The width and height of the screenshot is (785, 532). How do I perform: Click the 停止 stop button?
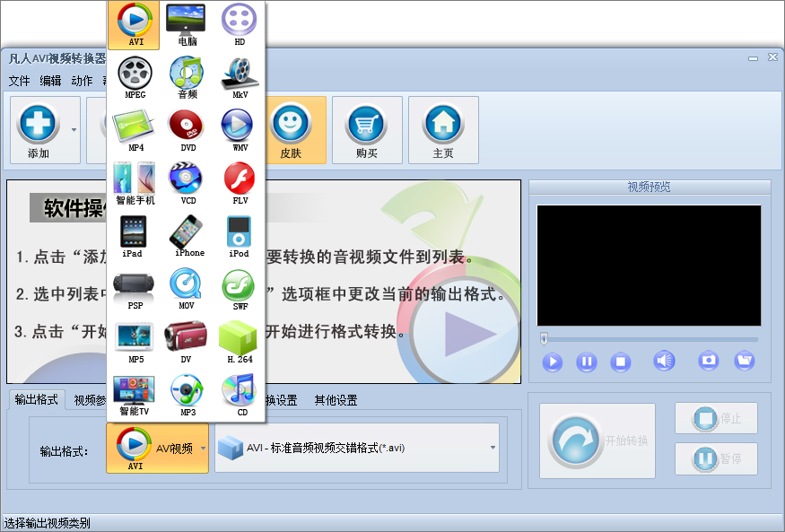pyautogui.click(x=716, y=418)
